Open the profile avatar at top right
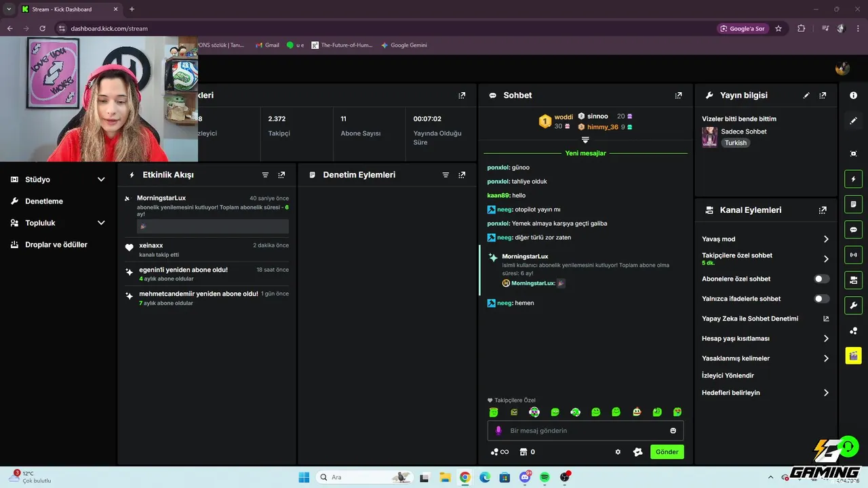 tap(842, 68)
